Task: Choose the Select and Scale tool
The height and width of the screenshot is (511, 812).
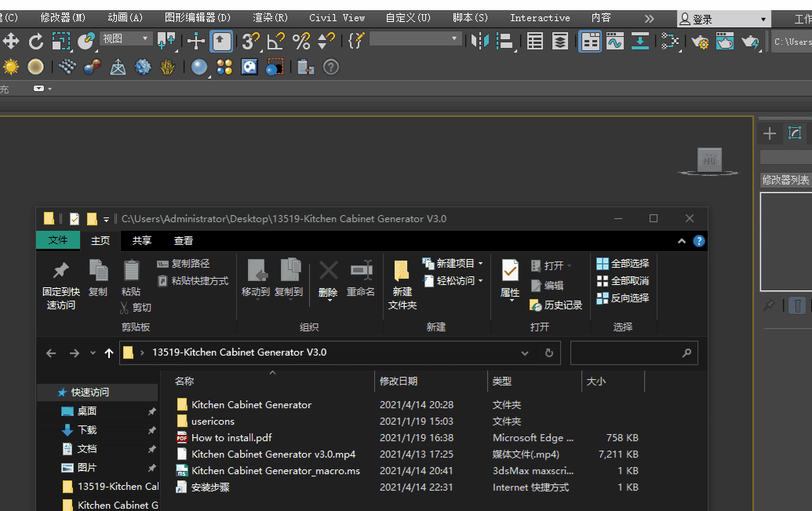Action: [61, 41]
